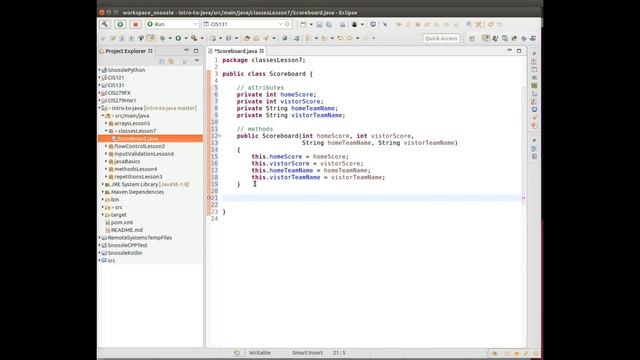Open Project Explorer view menu arrow
640x360 pixels.
pyautogui.click(x=197, y=61)
